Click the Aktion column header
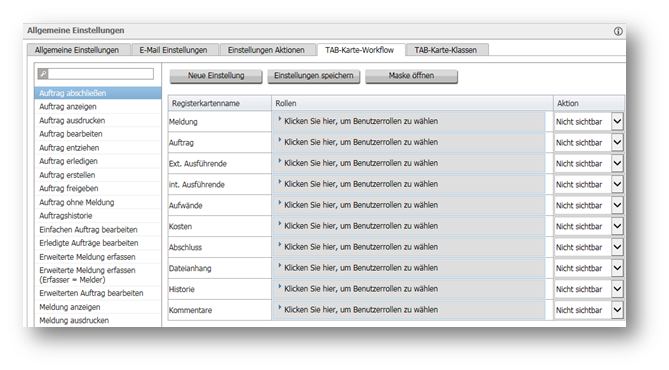 coord(589,103)
